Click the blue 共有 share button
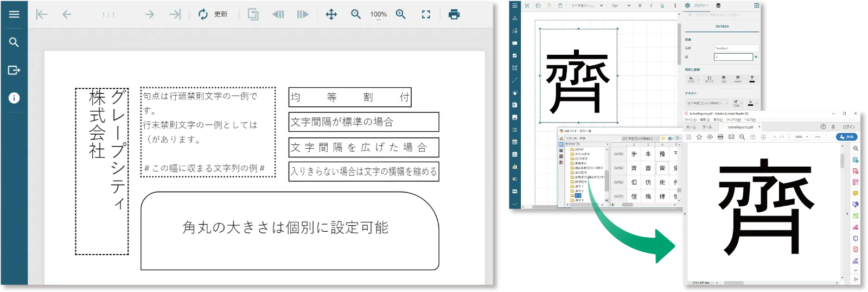Image resolution: width=868 pixels, height=292 pixels. (847, 137)
